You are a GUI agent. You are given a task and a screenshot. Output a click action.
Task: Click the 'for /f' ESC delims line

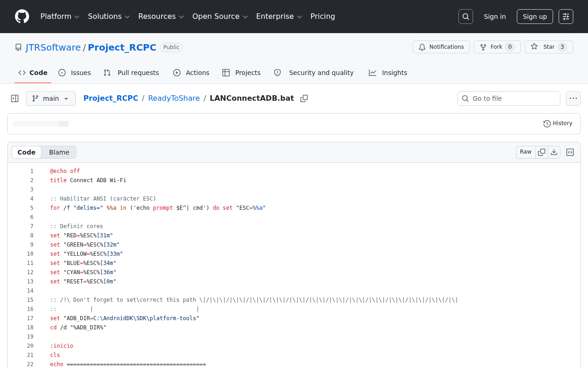(158, 208)
